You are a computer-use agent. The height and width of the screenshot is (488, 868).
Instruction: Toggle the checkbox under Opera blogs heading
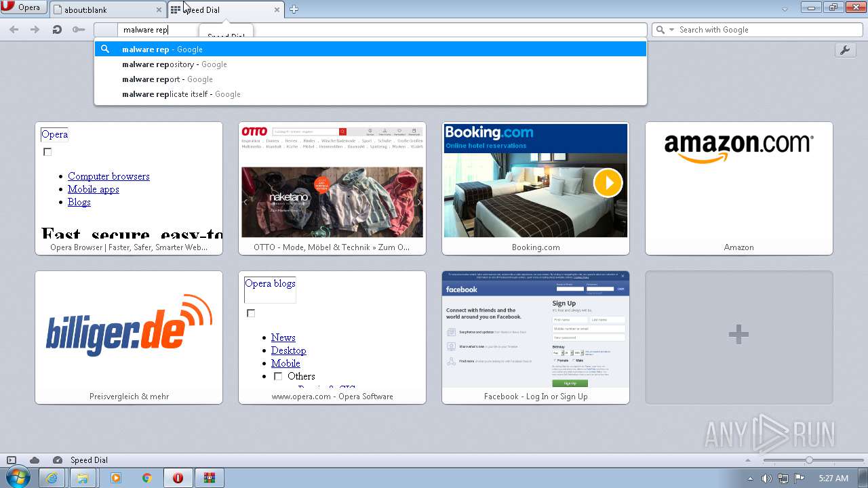[251, 313]
